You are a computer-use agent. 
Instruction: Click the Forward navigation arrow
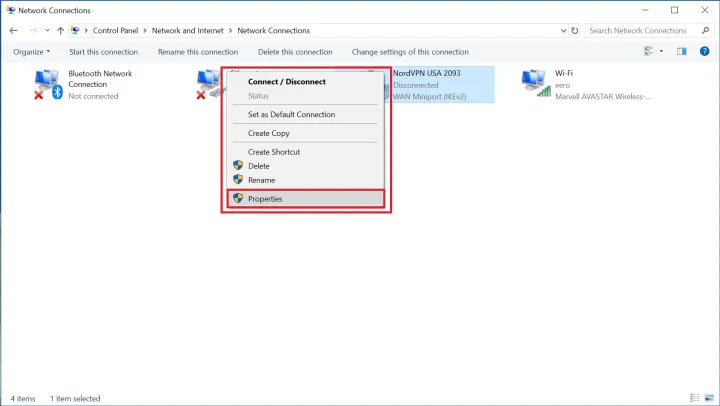click(x=32, y=30)
